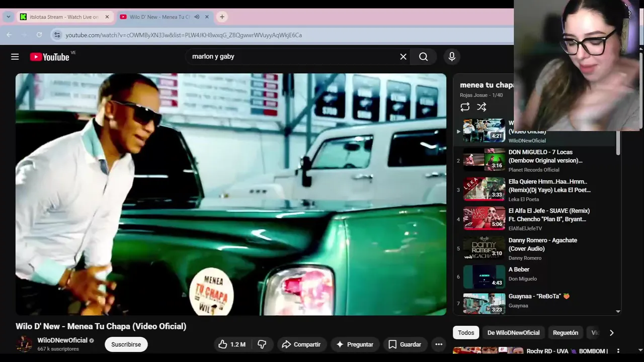Clear the search box text with X
The height and width of the screenshot is (362, 644).
pos(403,57)
